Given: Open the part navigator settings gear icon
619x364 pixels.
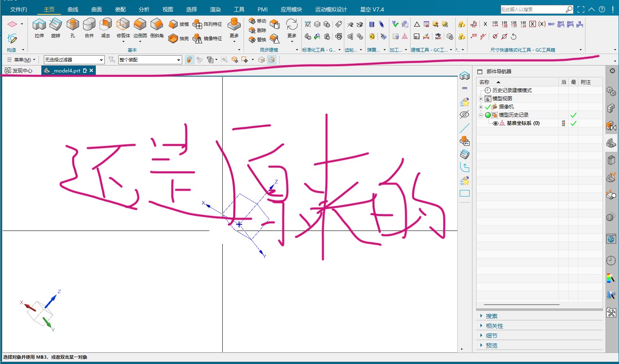Looking at the screenshot, I should [x=612, y=71].
